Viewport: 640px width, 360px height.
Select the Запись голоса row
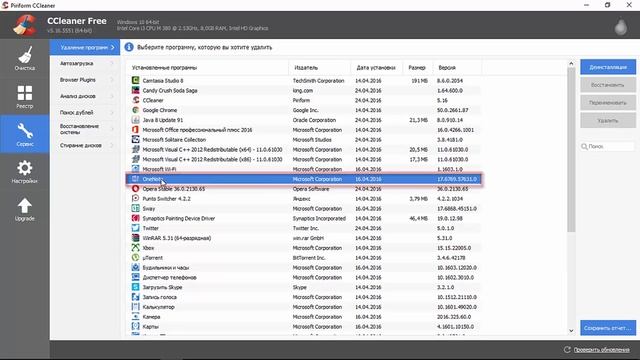click(304, 297)
